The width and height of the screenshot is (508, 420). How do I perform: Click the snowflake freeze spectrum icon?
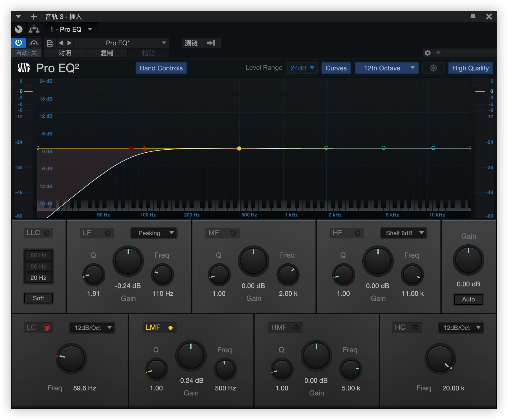(433, 68)
